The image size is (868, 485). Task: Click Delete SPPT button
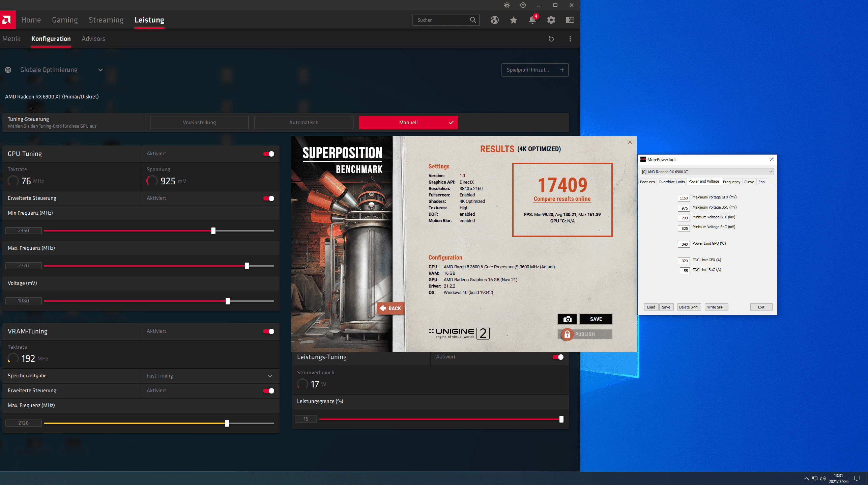coord(689,307)
